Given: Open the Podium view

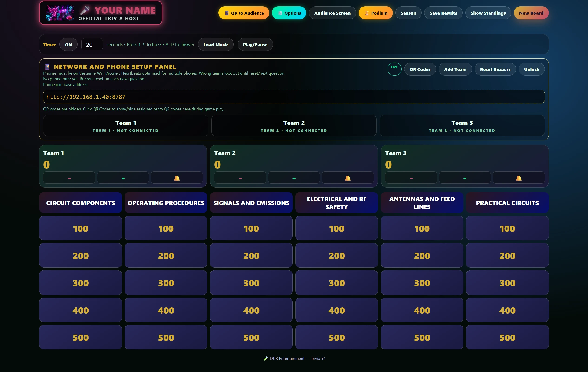Looking at the screenshot, I should pos(376,13).
